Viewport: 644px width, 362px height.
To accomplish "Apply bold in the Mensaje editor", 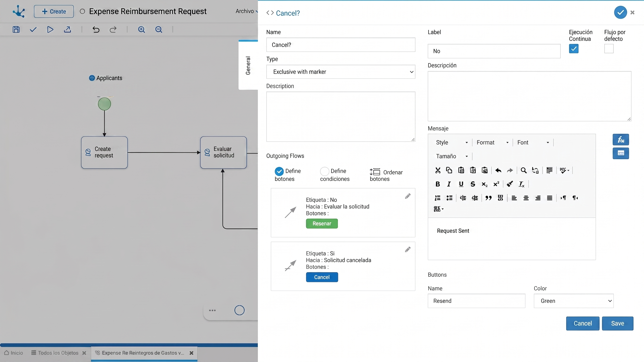I will pyautogui.click(x=438, y=184).
